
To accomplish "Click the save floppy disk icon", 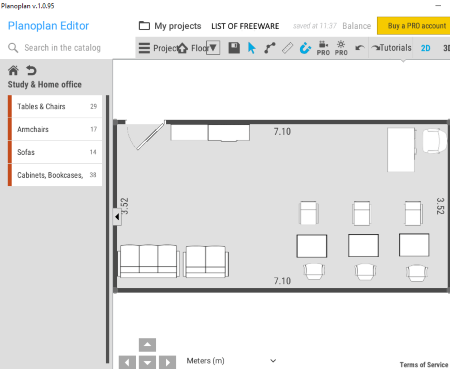I will pyautogui.click(x=234, y=48).
